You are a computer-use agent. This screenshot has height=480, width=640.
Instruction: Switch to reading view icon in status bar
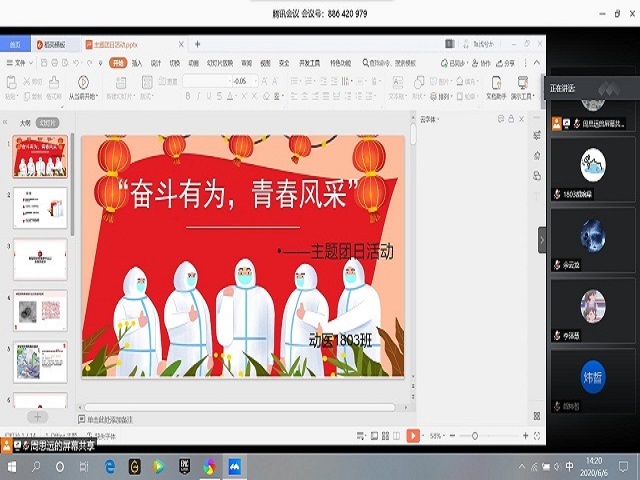396,436
